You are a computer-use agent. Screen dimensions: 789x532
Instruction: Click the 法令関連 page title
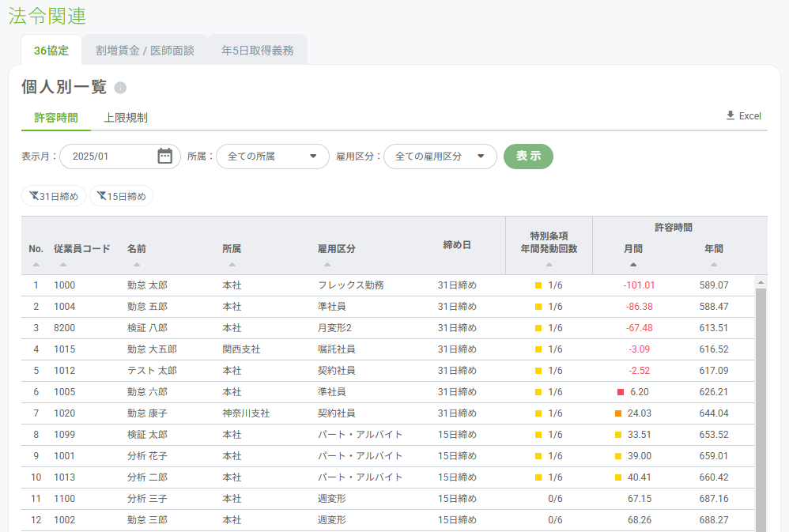(47, 16)
